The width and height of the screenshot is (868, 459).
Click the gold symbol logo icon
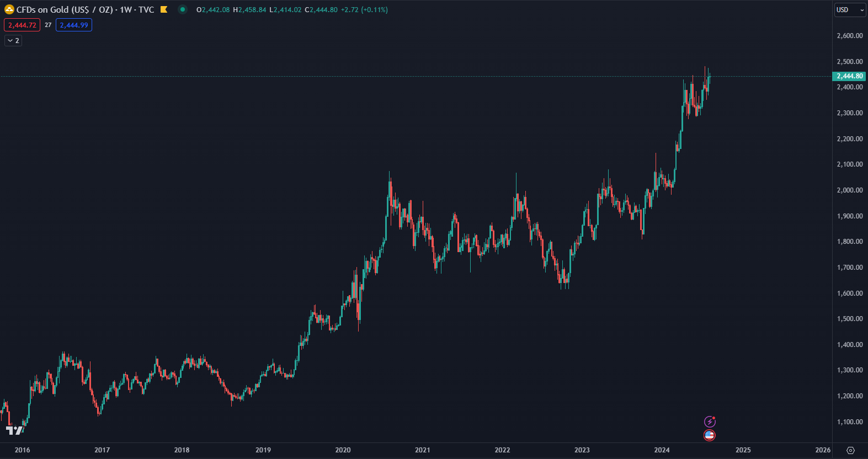[9, 9]
